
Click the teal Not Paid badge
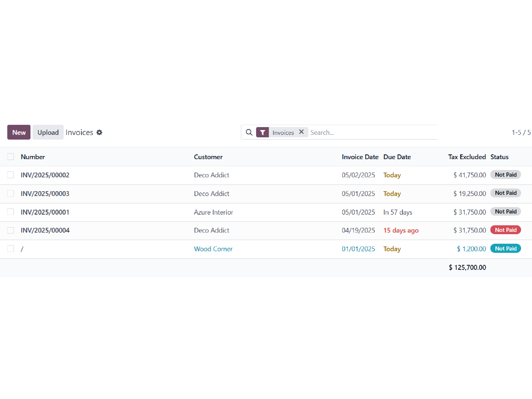(x=506, y=248)
